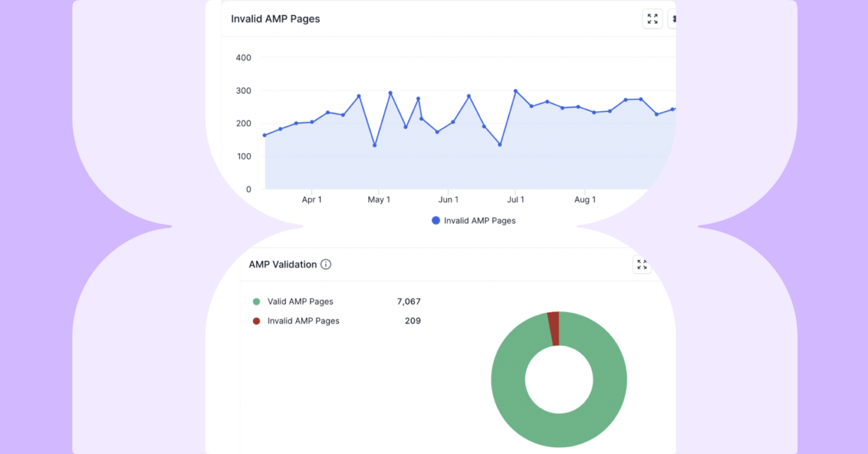Click the green dot beside Valid AMP Pages
Image resolution: width=868 pixels, height=454 pixels.
(x=257, y=302)
